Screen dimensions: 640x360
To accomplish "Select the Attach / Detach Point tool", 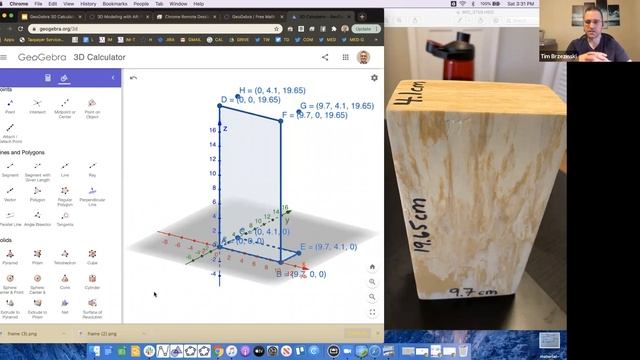I will [10, 133].
